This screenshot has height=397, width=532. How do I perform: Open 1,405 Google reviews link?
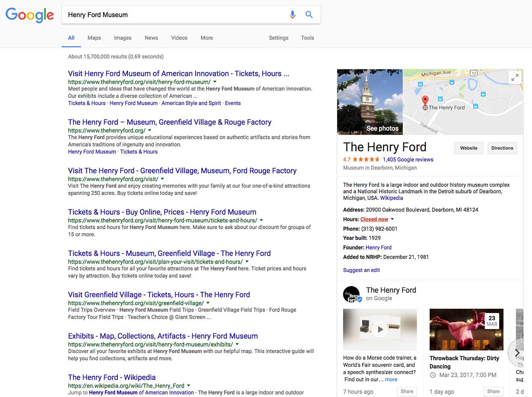pos(408,160)
